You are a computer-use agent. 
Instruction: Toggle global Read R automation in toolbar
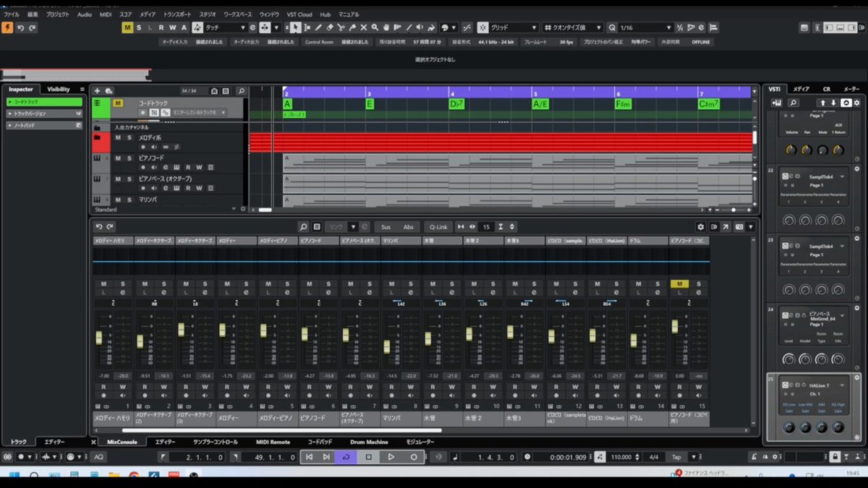[161, 27]
